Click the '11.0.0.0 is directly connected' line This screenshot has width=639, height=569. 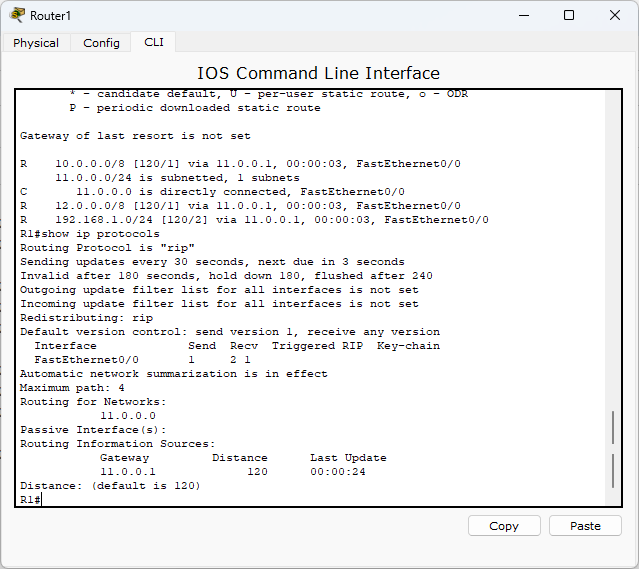point(212,192)
